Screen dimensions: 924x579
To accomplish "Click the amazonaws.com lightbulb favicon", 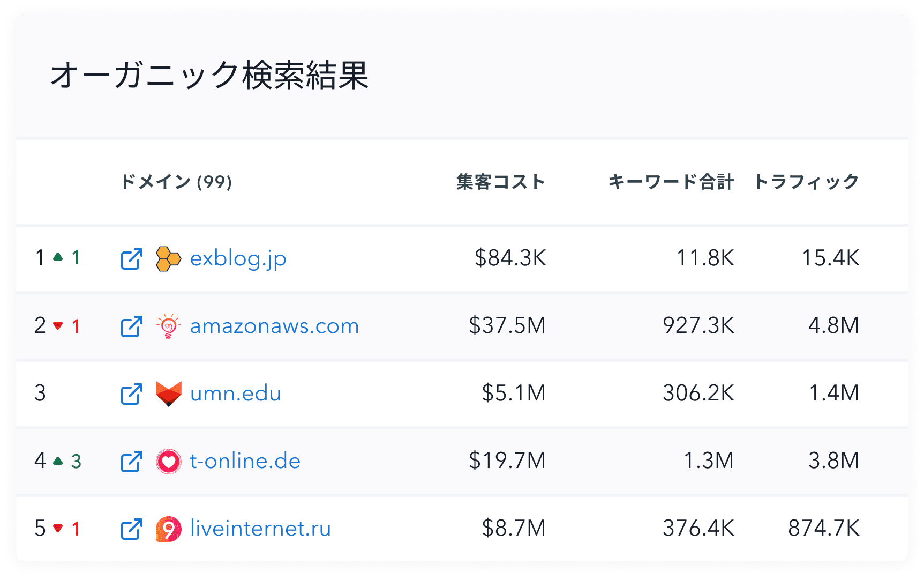I will pos(168,326).
